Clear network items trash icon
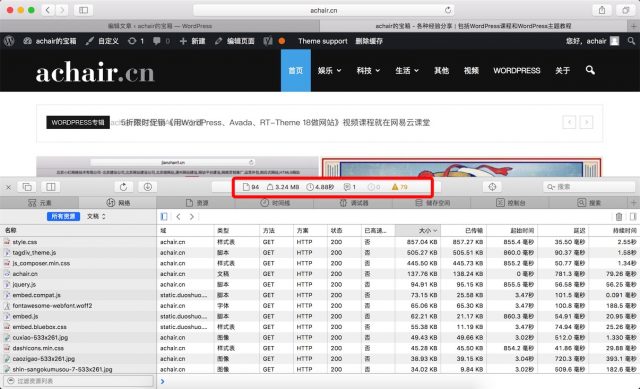 click(619, 217)
